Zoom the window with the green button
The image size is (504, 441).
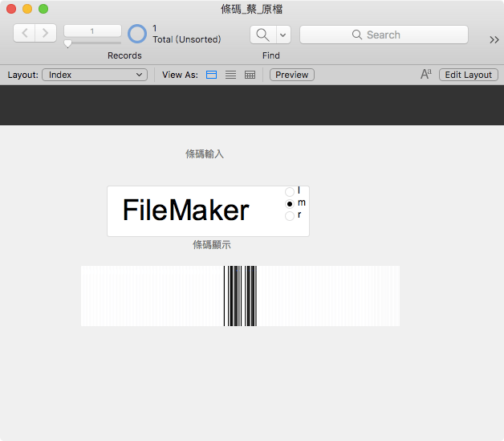pyautogui.click(x=43, y=9)
